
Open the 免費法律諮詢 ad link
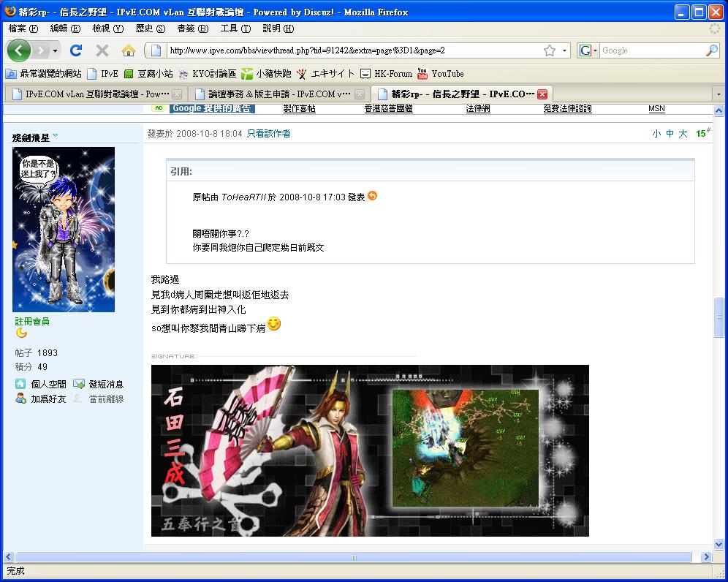[x=567, y=109]
